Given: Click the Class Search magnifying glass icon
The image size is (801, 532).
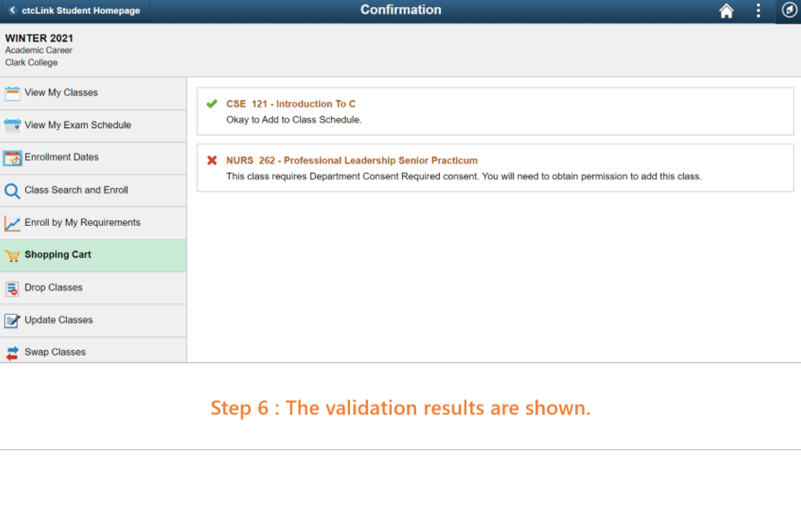Looking at the screenshot, I should click(12, 191).
